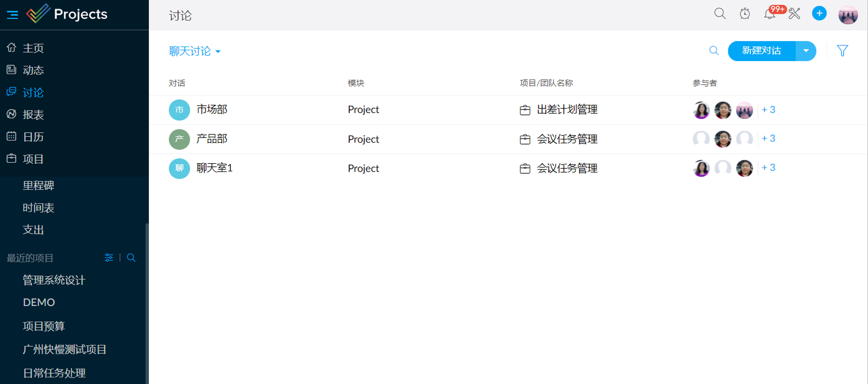The height and width of the screenshot is (384, 868).
Task: Open setup tools wrench icon
Action: pyautogui.click(x=795, y=14)
